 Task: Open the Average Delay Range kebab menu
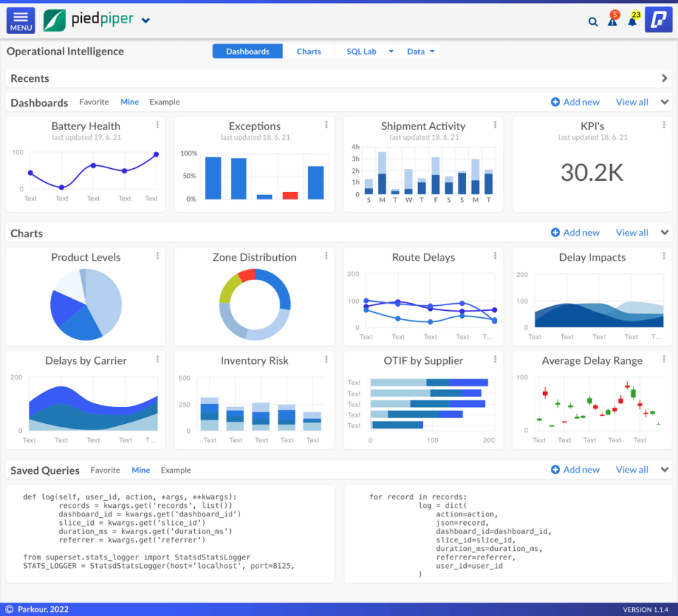point(664,360)
